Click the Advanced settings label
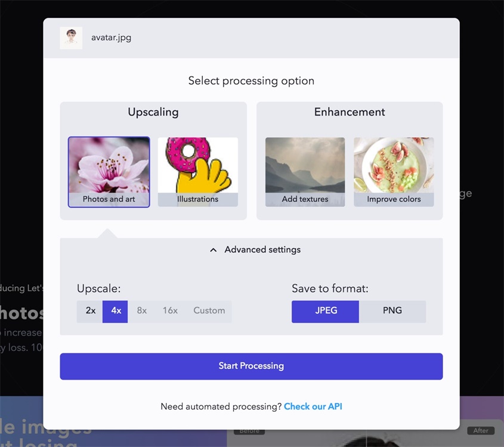Image resolution: width=504 pixels, height=447 pixels. coord(262,250)
